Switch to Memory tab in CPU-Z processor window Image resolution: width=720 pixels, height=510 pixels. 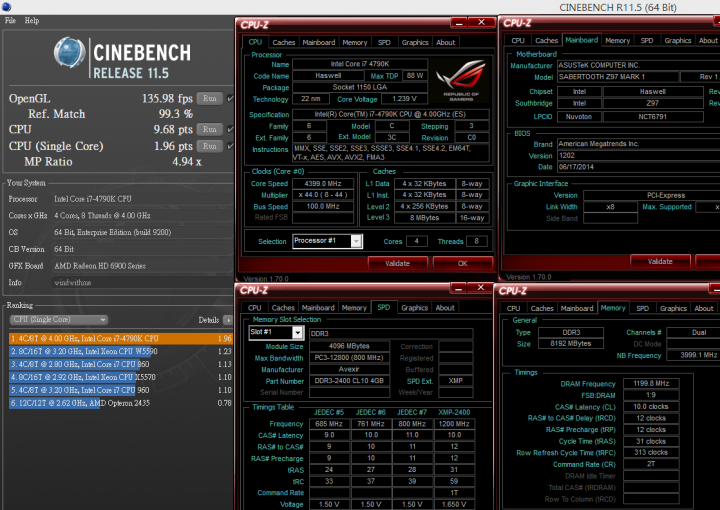click(355, 42)
